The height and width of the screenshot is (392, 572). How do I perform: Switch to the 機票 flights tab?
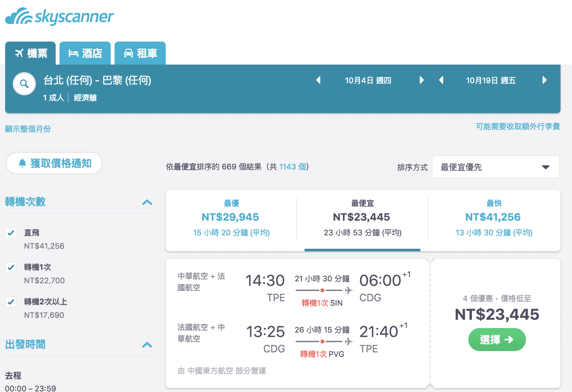(30, 53)
